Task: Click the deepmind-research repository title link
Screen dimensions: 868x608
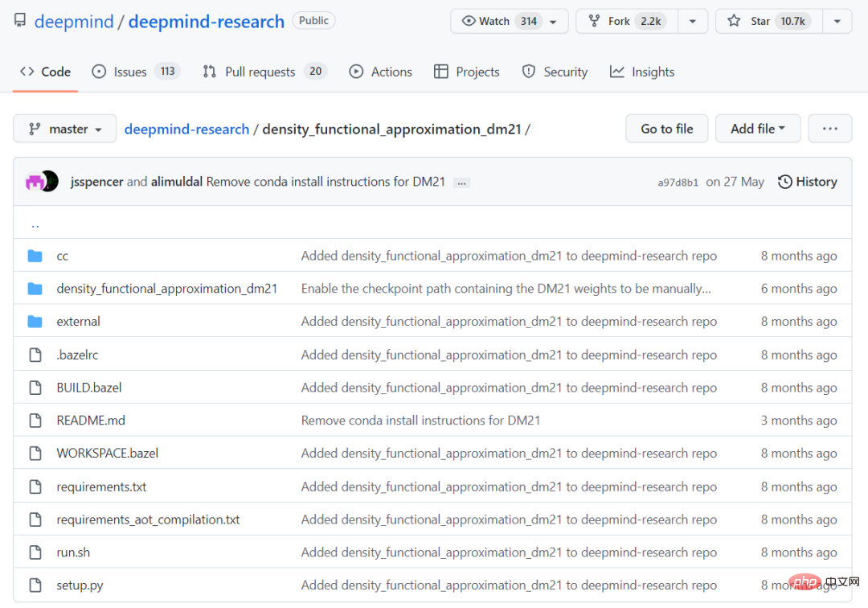Action: tap(207, 22)
